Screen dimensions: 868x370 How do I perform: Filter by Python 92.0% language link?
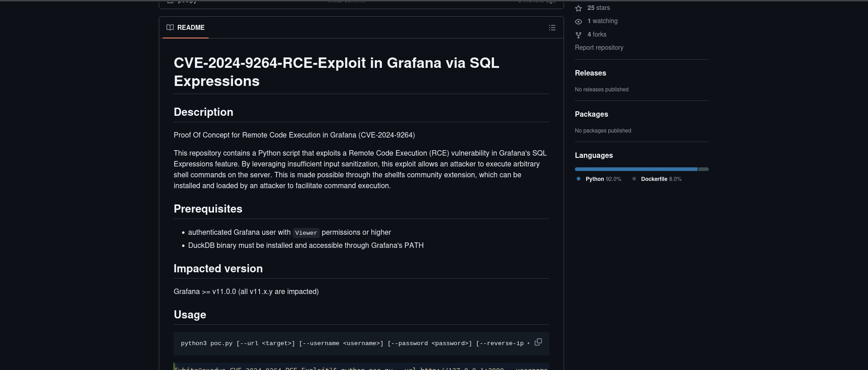pyautogui.click(x=603, y=179)
